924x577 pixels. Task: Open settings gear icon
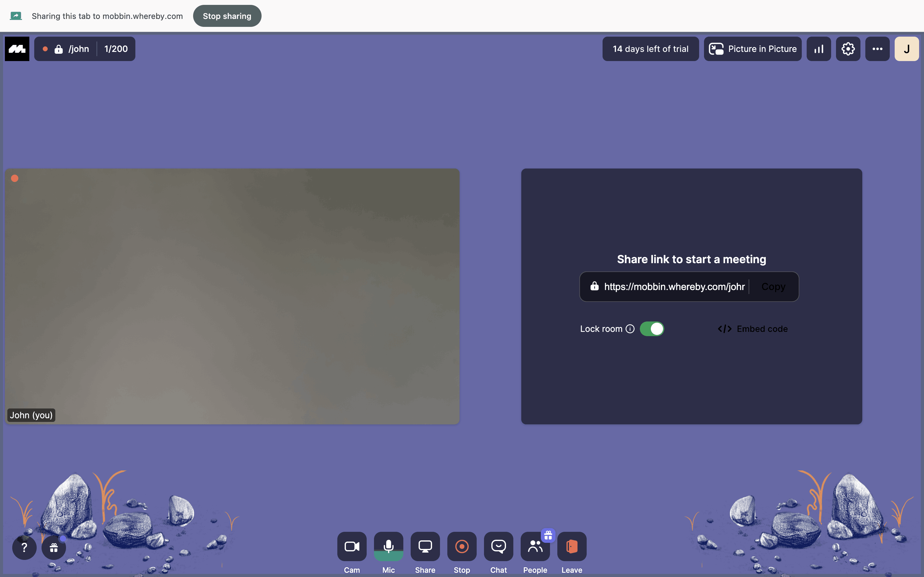pos(848,49)
